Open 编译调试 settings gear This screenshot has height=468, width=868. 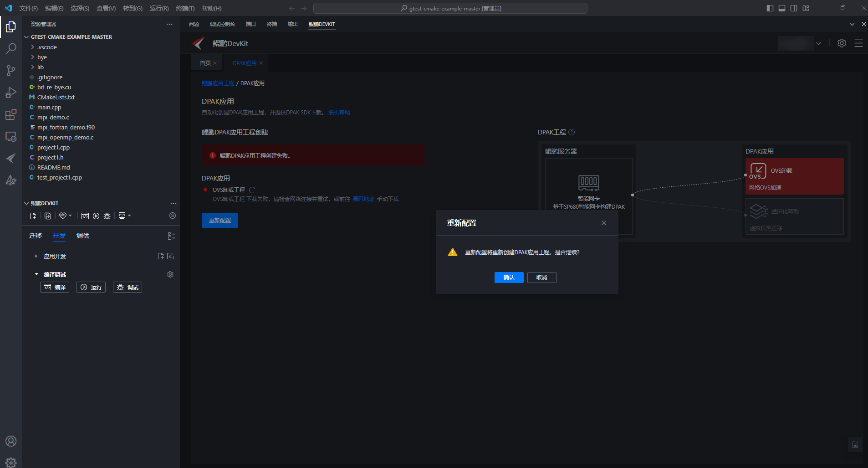click(170, 274)
